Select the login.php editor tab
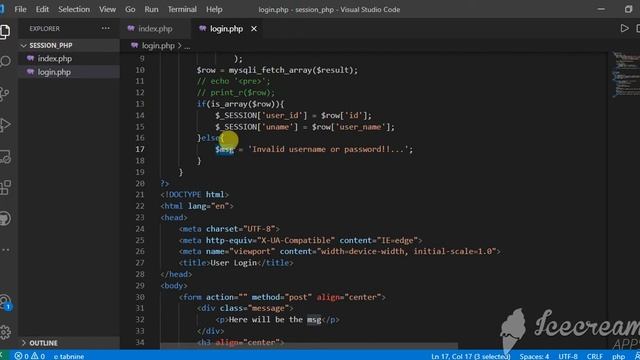640x360 pixels. pos(226,29)
